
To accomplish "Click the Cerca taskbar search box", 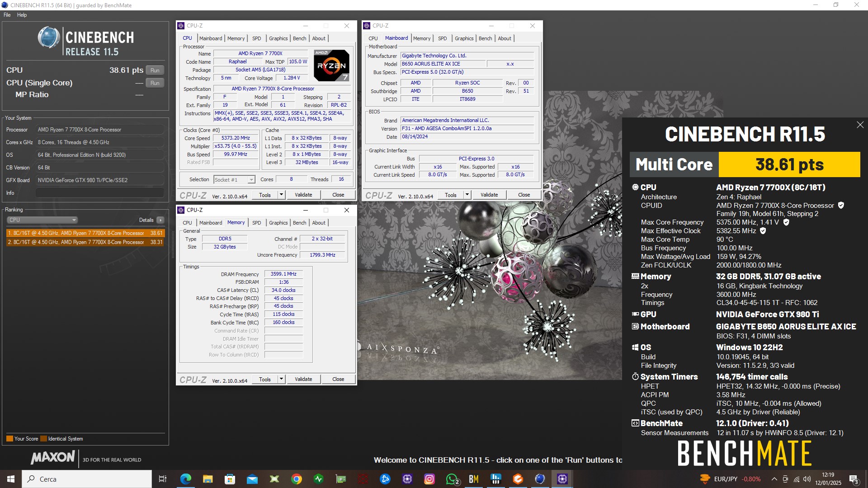I will (x=87, y=479).
